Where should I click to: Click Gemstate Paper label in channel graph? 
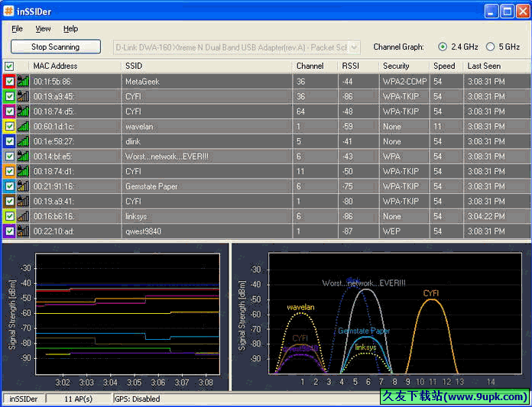pos(364,331)
